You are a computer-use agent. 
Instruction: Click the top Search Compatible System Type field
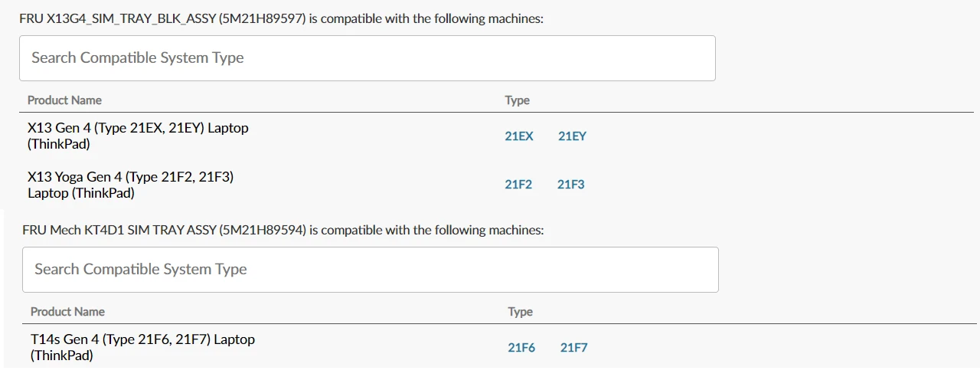pos(367,58)
